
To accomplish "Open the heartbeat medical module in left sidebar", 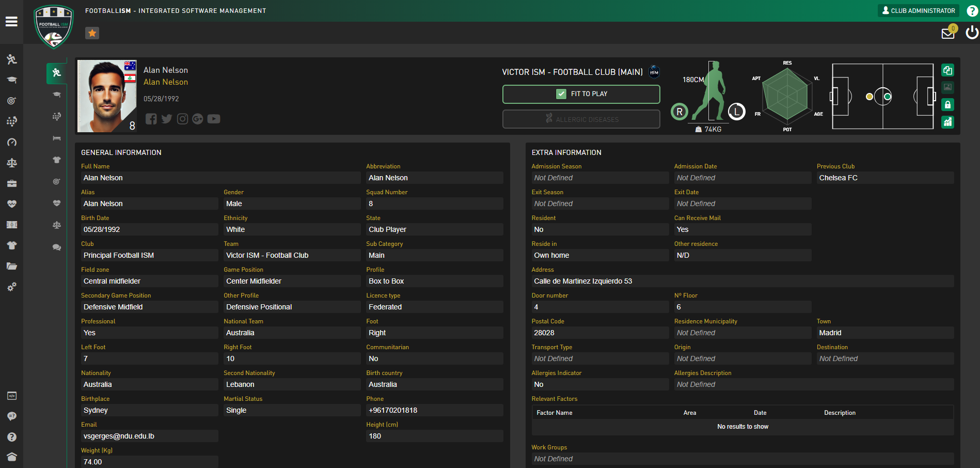I will tap(11, 204).
